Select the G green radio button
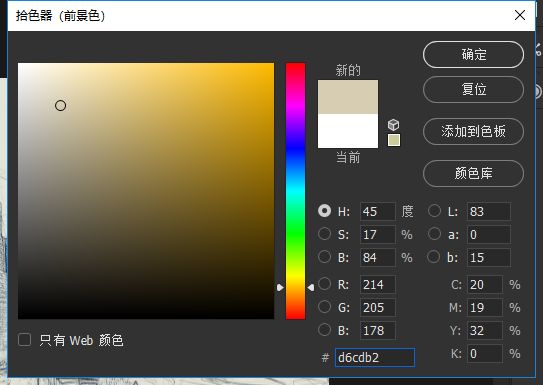Viewport: 543px width, 385px height. (324, 307)
